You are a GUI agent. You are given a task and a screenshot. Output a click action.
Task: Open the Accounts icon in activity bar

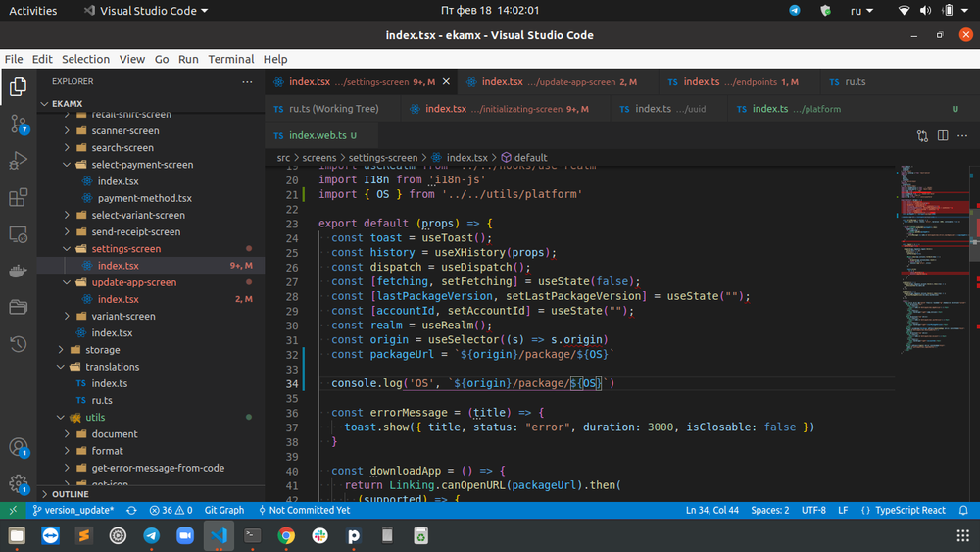[x=18, y=447]
